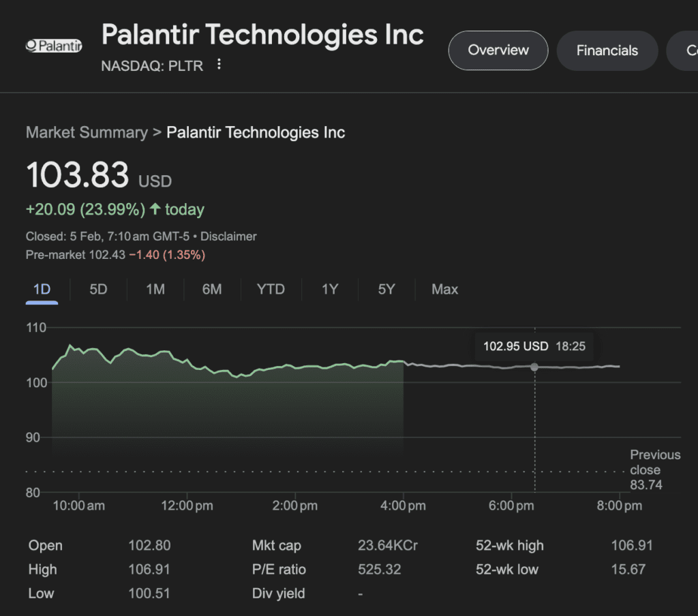
Task: Click the highlighted point on the price line
Action: pos(534,367)
